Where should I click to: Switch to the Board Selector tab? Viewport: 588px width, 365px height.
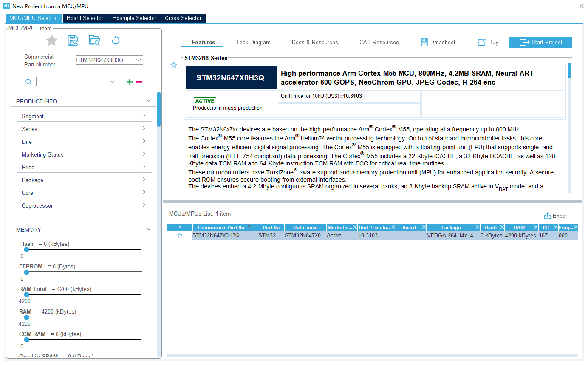click(x=85, y=18)
